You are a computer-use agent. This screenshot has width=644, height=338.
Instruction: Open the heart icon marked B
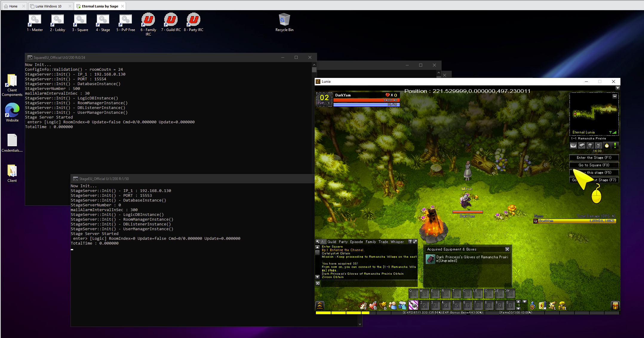click(x=373, y=305)
